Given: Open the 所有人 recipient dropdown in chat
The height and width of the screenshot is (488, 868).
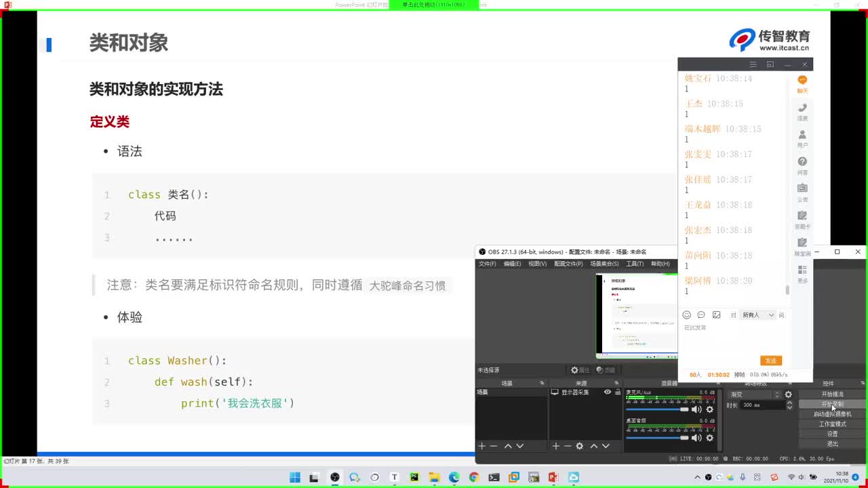Looking at the screenshot, I should point(758,315).
